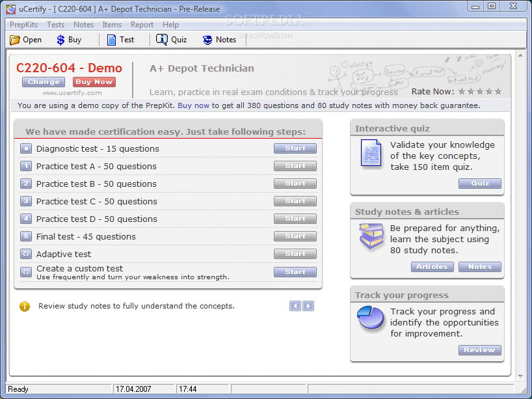Click the scrollbar up arrow

pos(520,55)
